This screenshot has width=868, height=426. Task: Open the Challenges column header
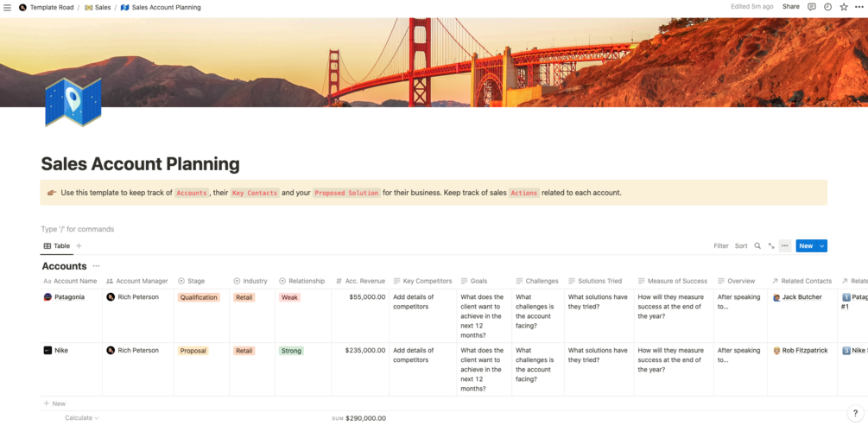(538, 281)
